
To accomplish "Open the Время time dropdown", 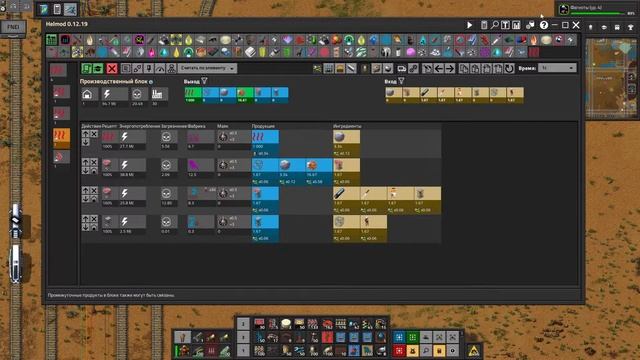I will 557,68.
